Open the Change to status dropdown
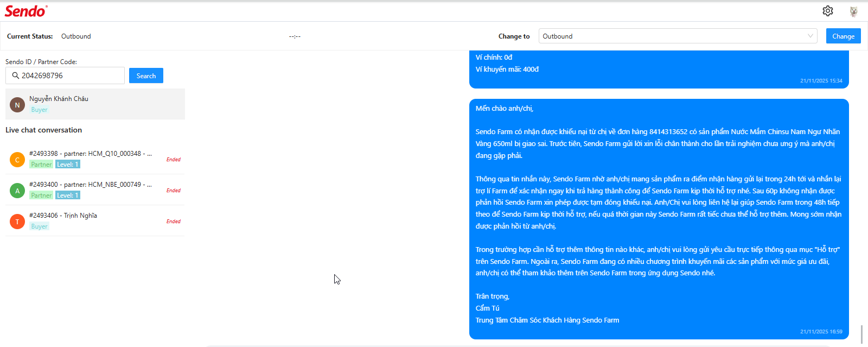Image resolution: width=868 pixels, height=347 pixels. [673, 36]
